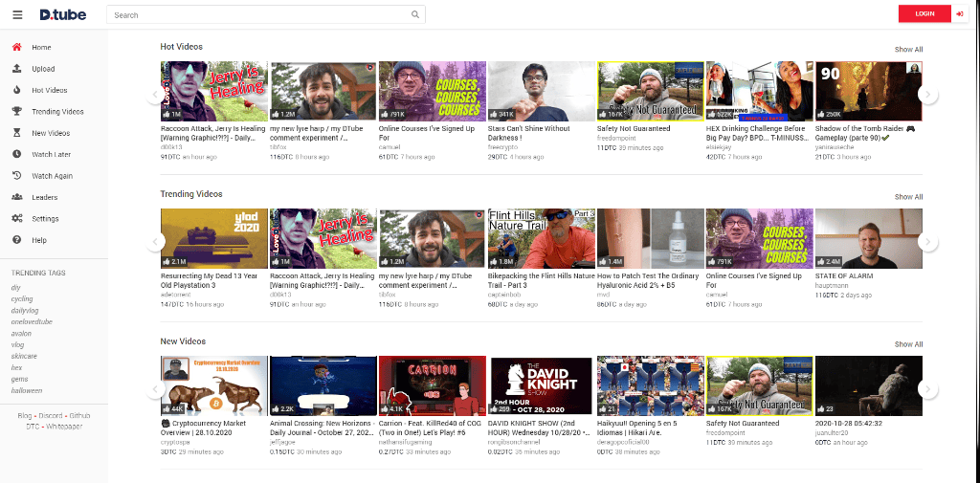
Task: Open Animal Crossing: New Horizons video title
Action: coord(322,428)
